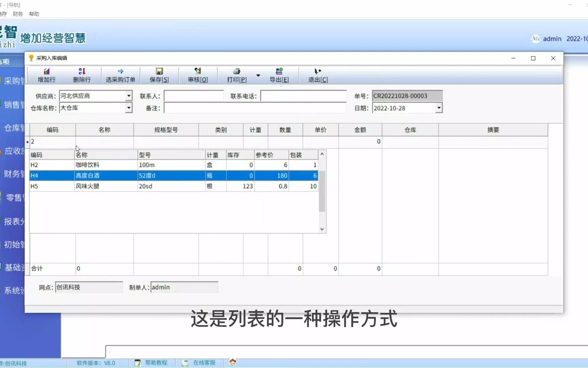Open 选采购订单 select purchase order

click(x=120, y=75)
